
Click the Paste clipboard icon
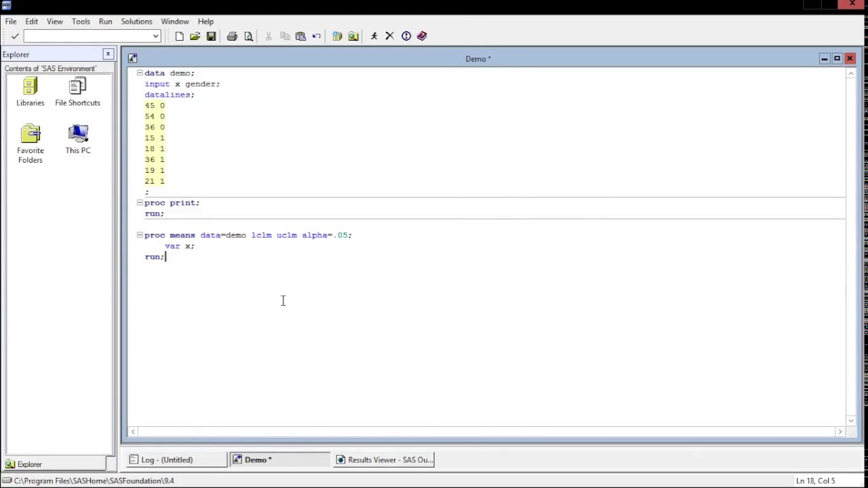click(x=300, y=36)
